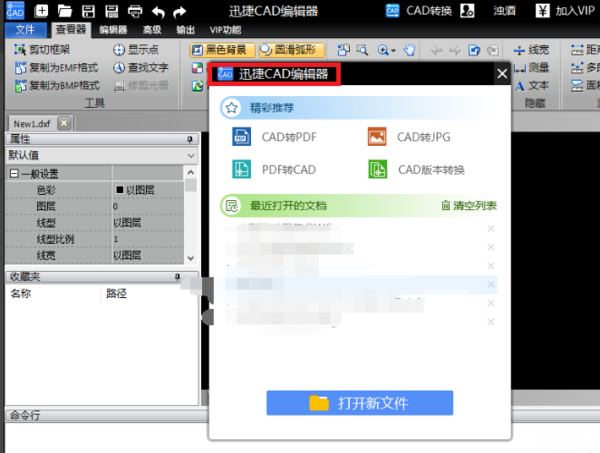The image size is (600, 453).
Task: Click the 线型比例 value field
Action: tap(147, 239)
